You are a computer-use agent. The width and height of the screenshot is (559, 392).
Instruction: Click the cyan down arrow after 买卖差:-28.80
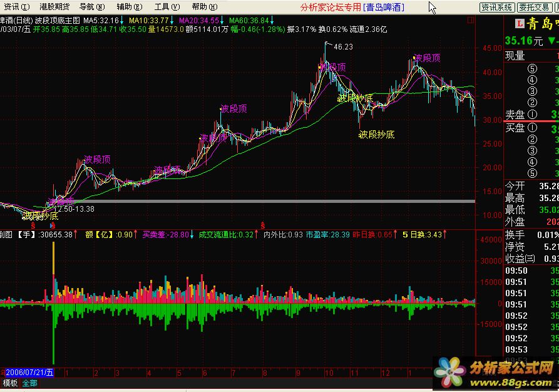pos(192,235)
